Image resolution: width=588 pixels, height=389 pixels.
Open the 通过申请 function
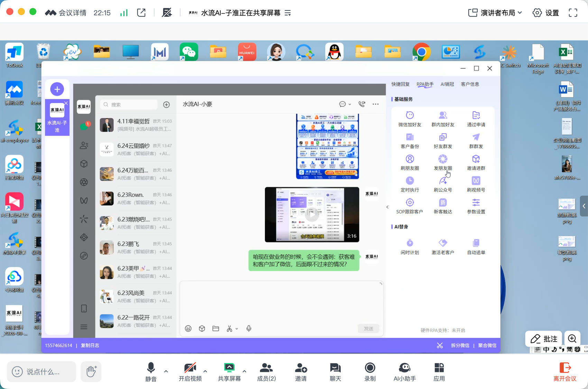(476, 119)
